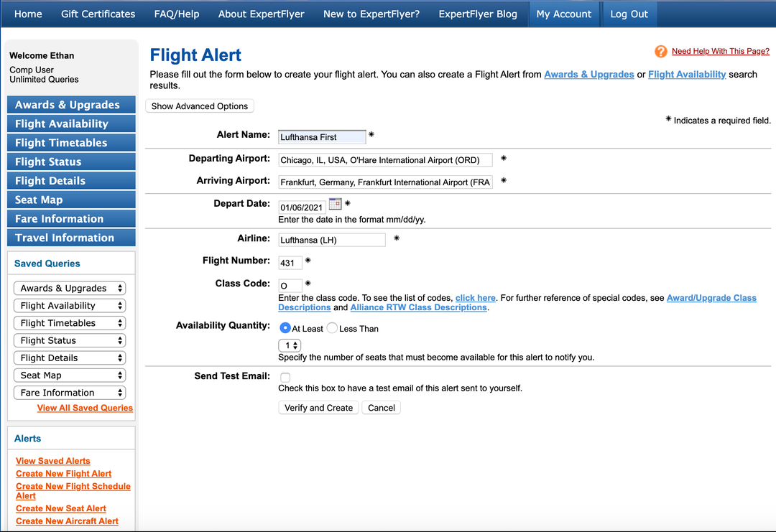Select the 'Less Than' radio button
This screenshot has height=532, width=776.
click(331, 327)
